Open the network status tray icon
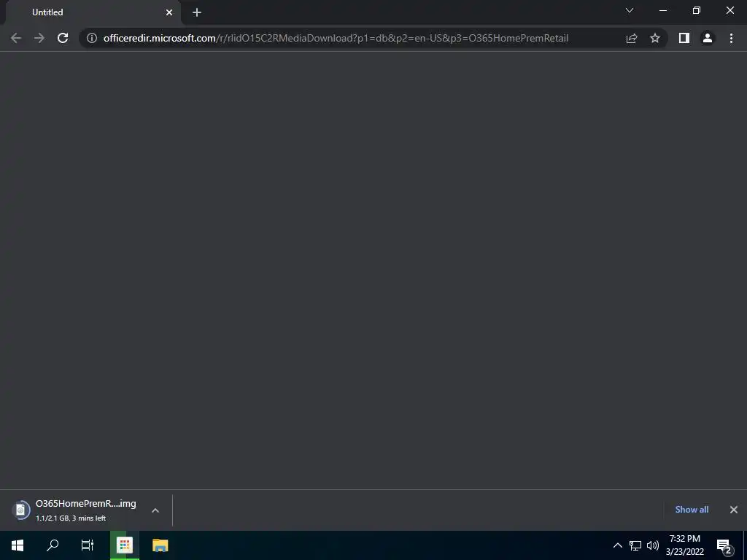The width and height of the screenshot is (747, 560). 635,545
